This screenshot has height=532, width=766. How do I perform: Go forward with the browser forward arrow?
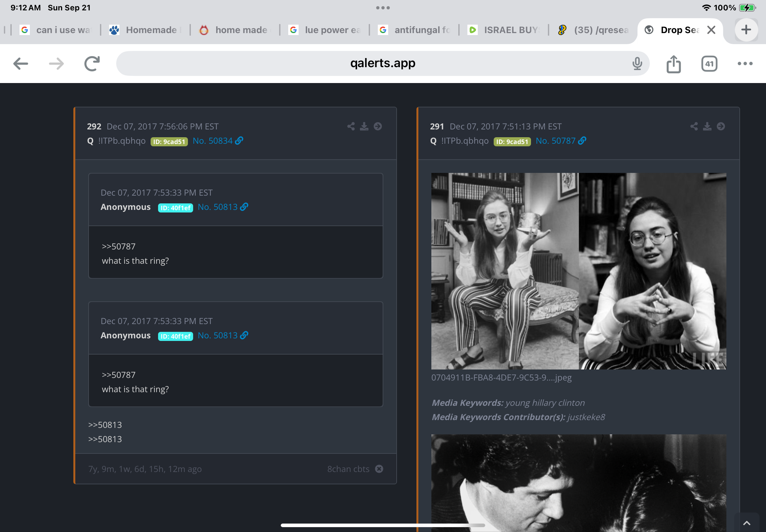tap(56, 63)
